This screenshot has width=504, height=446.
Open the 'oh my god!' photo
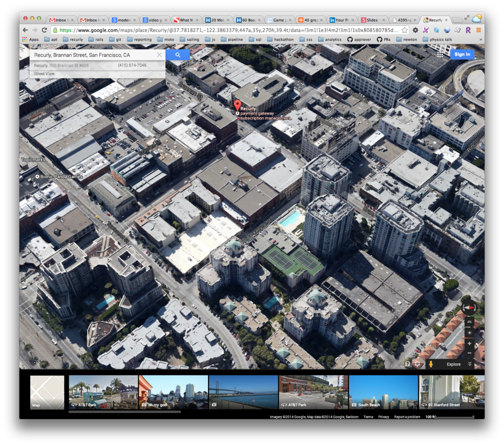point(173,392)
